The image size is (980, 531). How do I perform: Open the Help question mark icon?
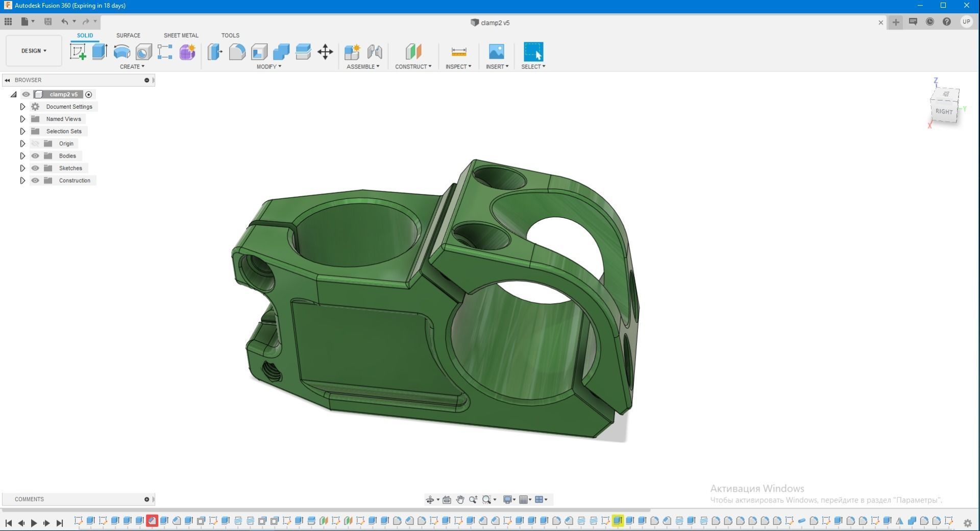point(947,21)
